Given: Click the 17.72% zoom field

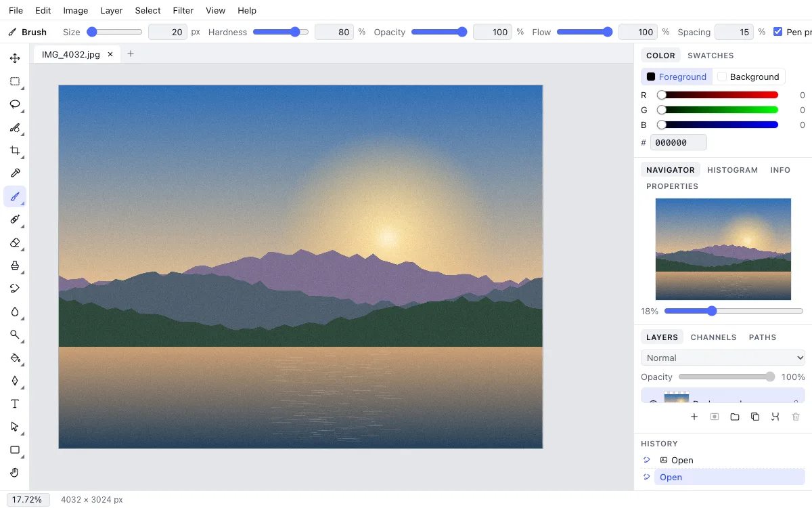Looking at the screenshot, I should click(x=28, y=500).
